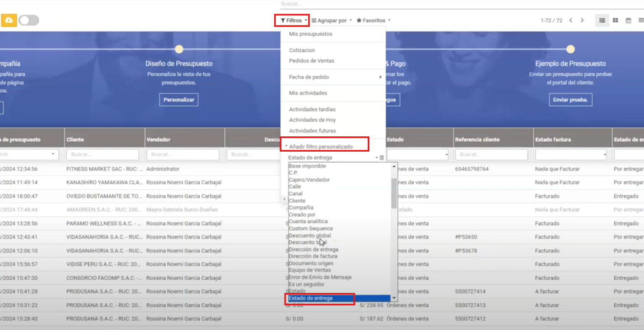This screenshot has width=644, height=330.
Task: Switch to kanban view icon
Action: click(x=615, y=20)
